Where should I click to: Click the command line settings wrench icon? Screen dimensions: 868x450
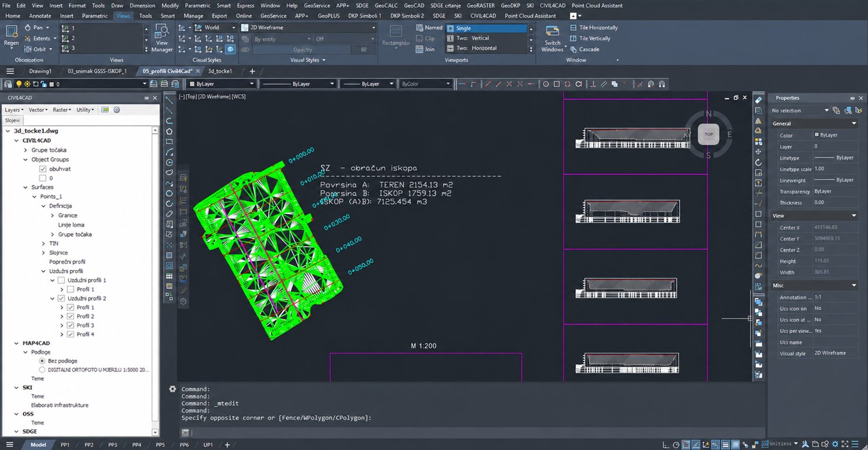(x=172, y=389)
